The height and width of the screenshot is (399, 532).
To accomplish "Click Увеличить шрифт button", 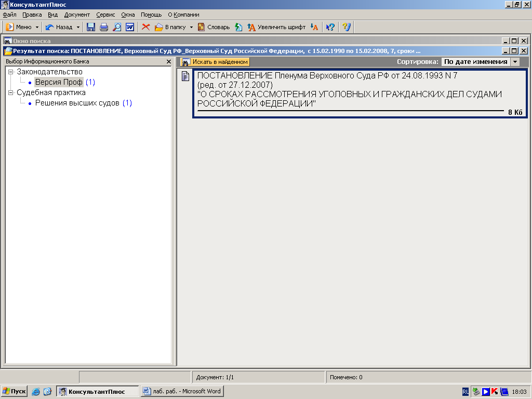I will click(276, 27).
